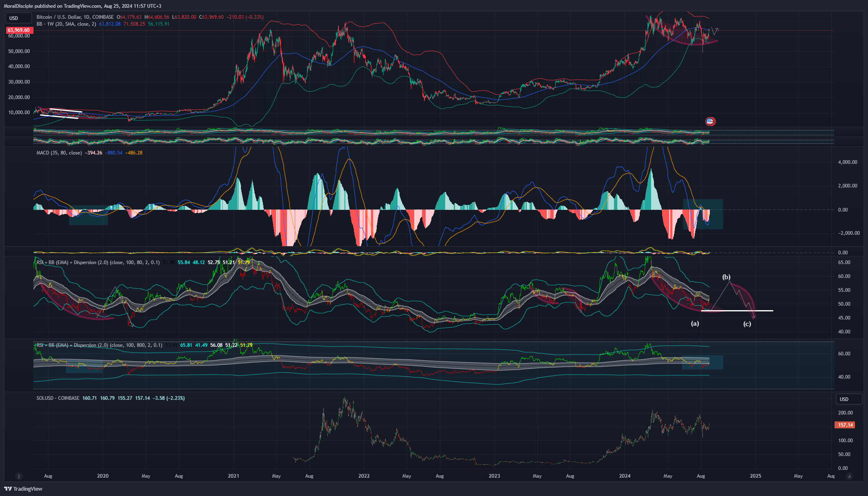Click the red BB value 71,508.25
868x496 pixels.
click(134, 24)
